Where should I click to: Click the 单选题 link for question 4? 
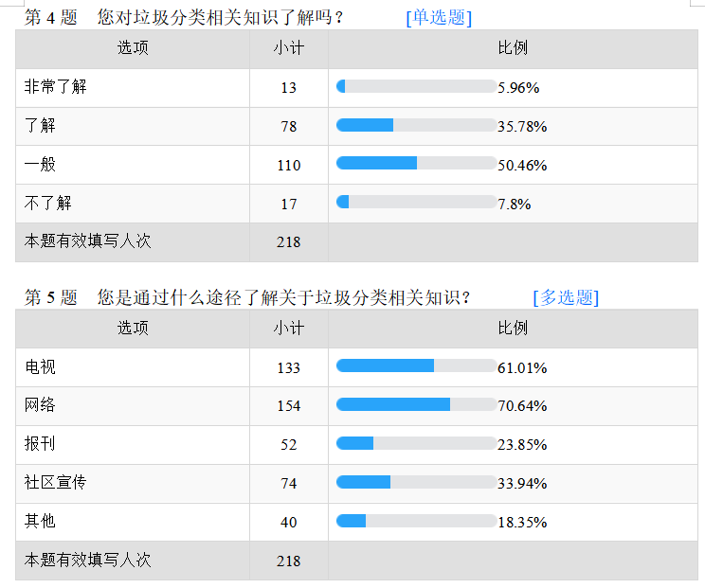click(439, 18)
